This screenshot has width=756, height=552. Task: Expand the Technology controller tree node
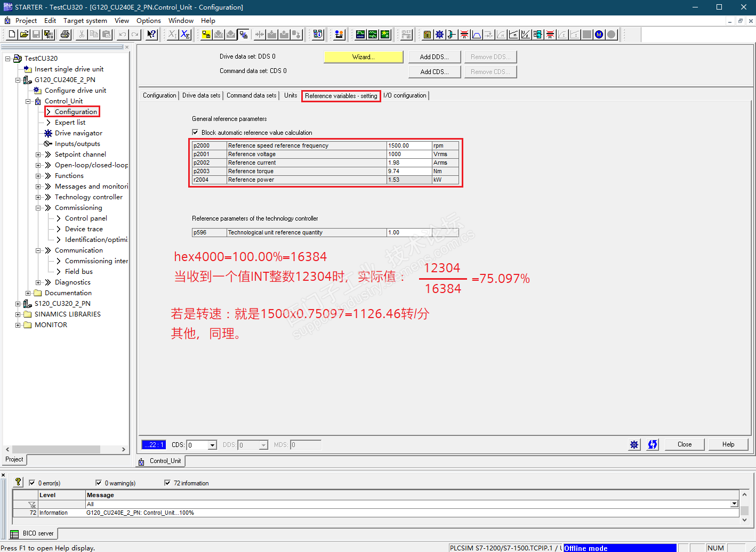pyautogui.click(x=38, y=197)
